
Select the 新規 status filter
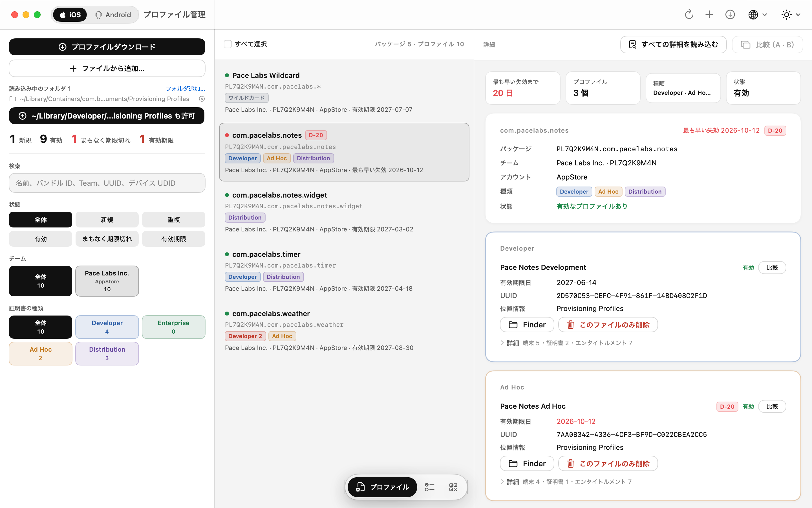(x=107, y=220)
